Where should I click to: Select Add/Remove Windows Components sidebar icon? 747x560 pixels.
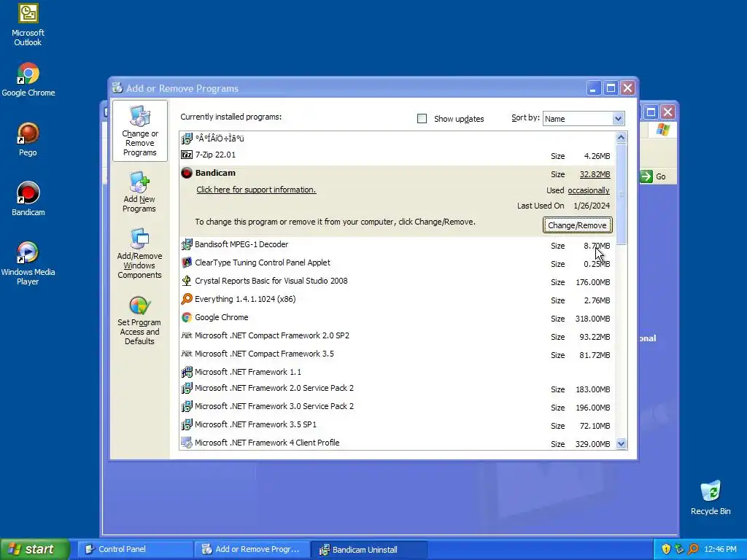click(139, 254)
